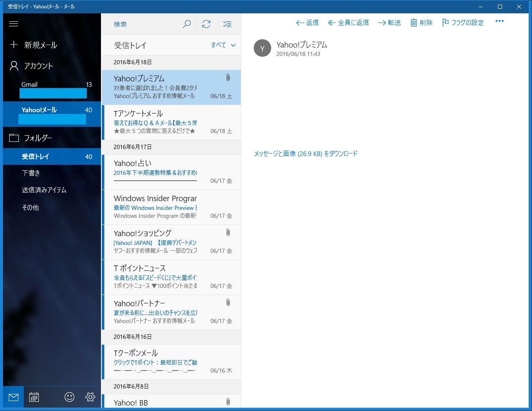Open the Tアンケートメール message

[171, 122]
